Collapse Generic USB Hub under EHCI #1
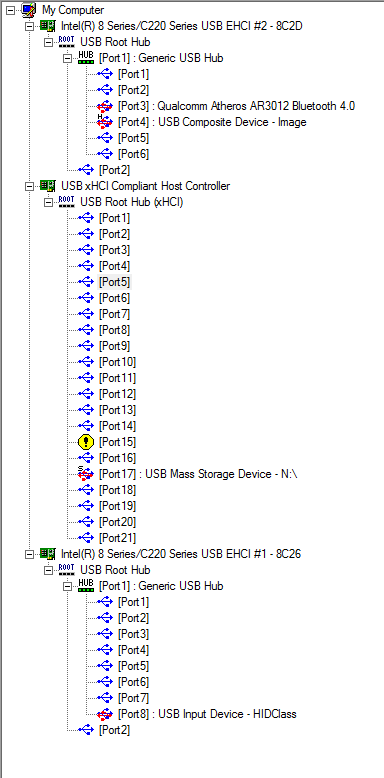 (x=67, y=586)
